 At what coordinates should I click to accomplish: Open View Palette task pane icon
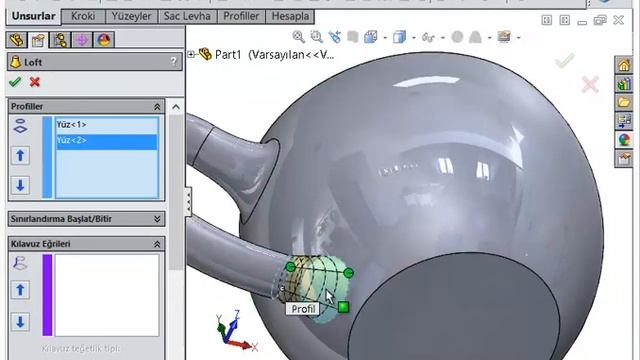[624, 121]
